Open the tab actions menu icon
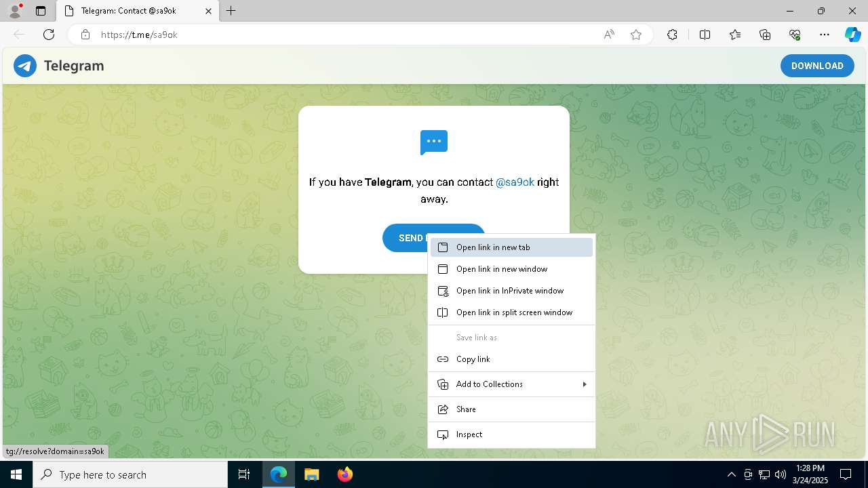The height and width of the screenshot is (488, 868). point(41,11)
